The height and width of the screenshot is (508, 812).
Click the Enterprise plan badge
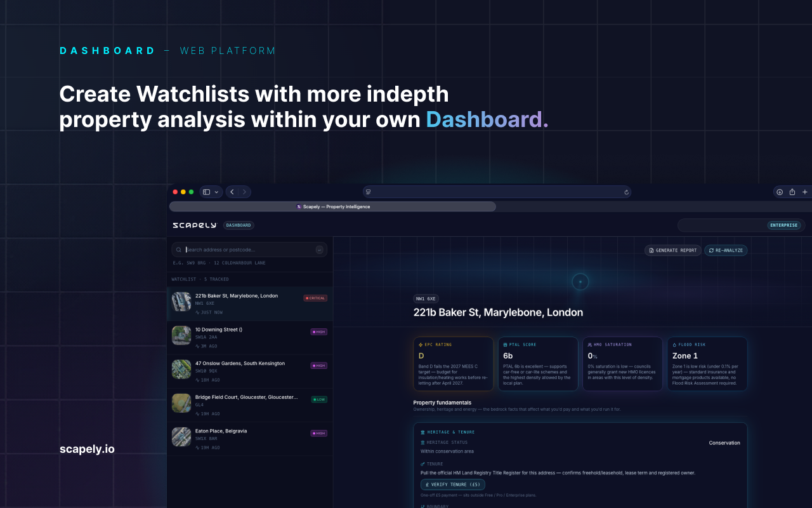click(784, 225)
